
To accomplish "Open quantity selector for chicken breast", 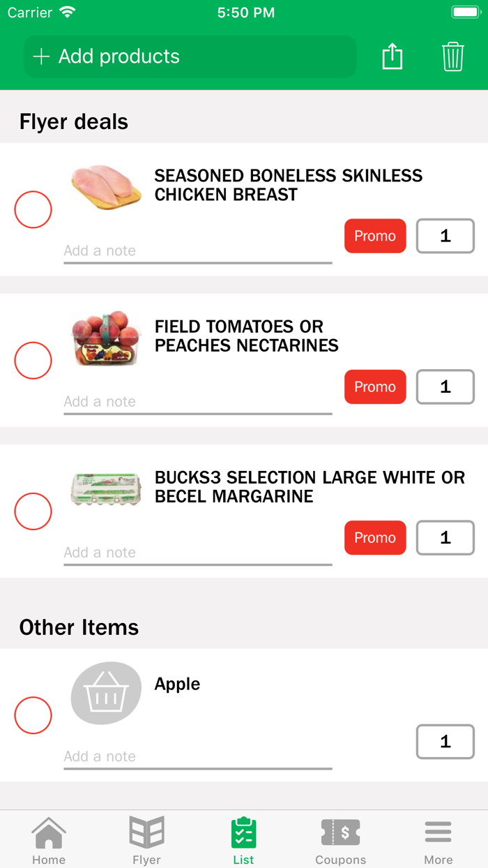I will click(x=445, y=236).
